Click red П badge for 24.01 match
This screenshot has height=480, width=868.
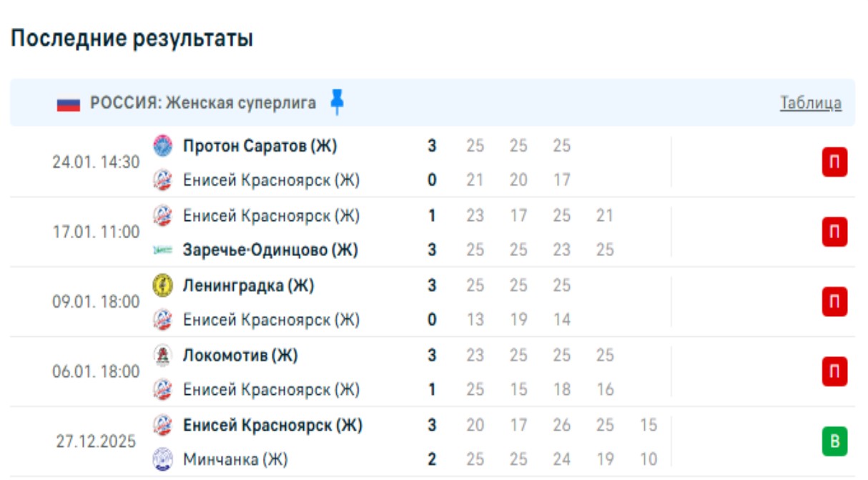point(834,162)
